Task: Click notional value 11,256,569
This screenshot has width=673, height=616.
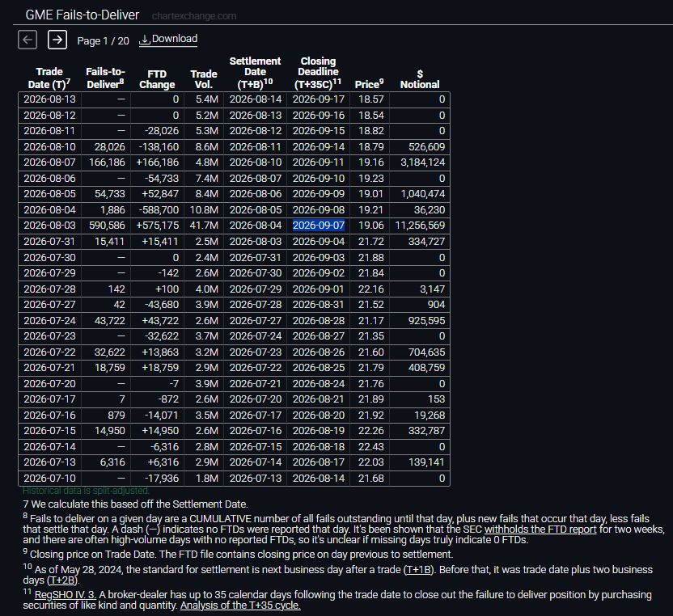Action: tap(420, 226)
